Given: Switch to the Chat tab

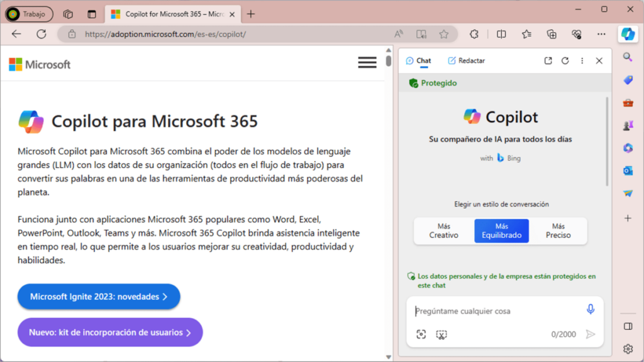Looking at the screenshot, I should pos(419,61).
